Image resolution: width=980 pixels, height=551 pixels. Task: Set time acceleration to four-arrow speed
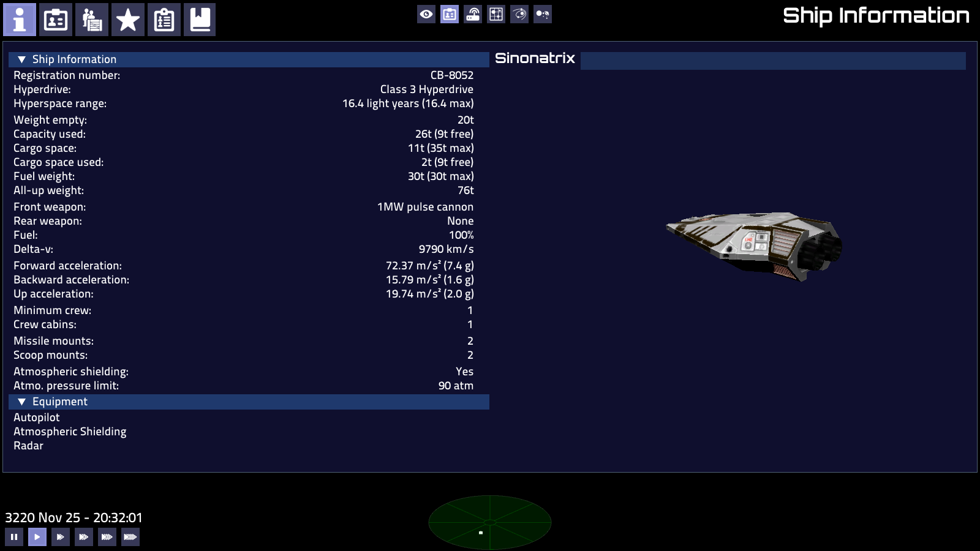(107, 537)
